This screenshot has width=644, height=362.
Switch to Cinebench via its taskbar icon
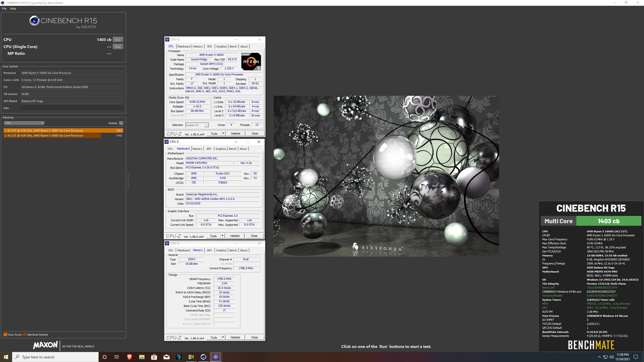(x=204, y=357)
